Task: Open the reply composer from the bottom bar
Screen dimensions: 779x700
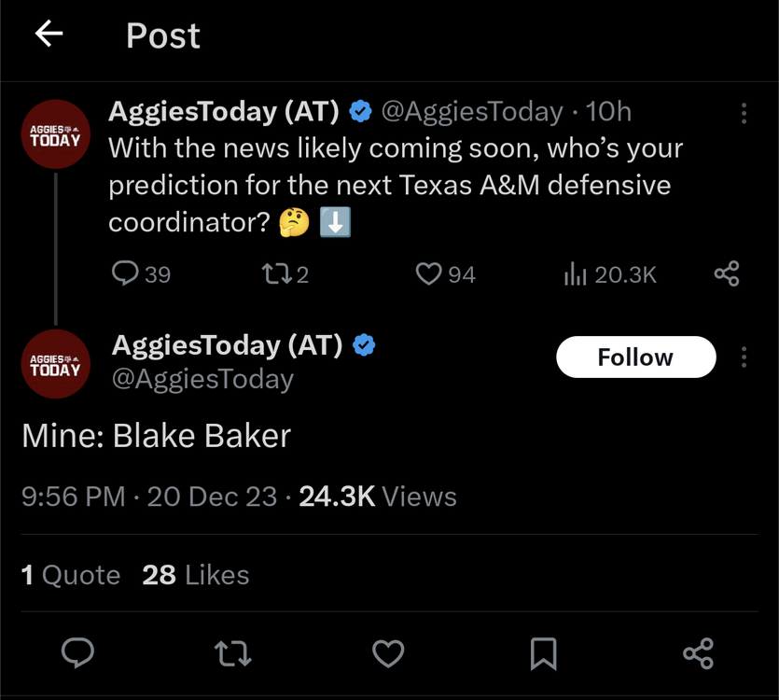Action: pyautogui.click(x=78, y=653)
